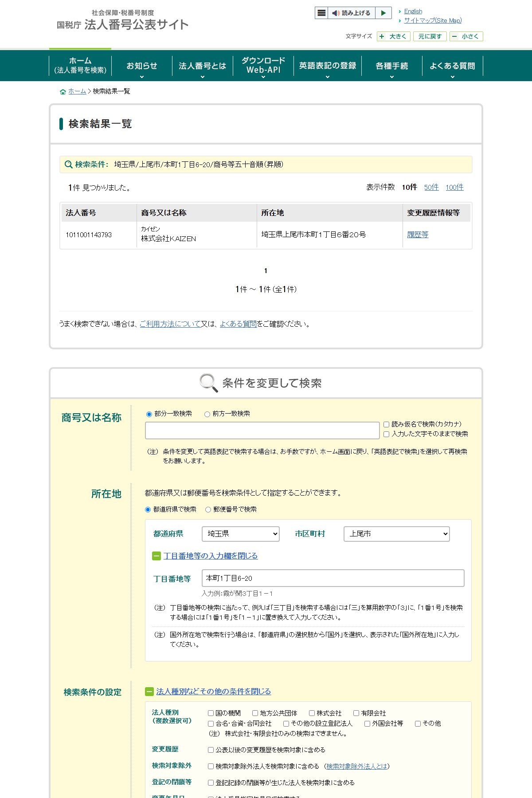Check 登記記録の閉鎖等が生じた法人を検索対象に含める
This screenshot has width=532, height=798.
click(x=211, y=783)
